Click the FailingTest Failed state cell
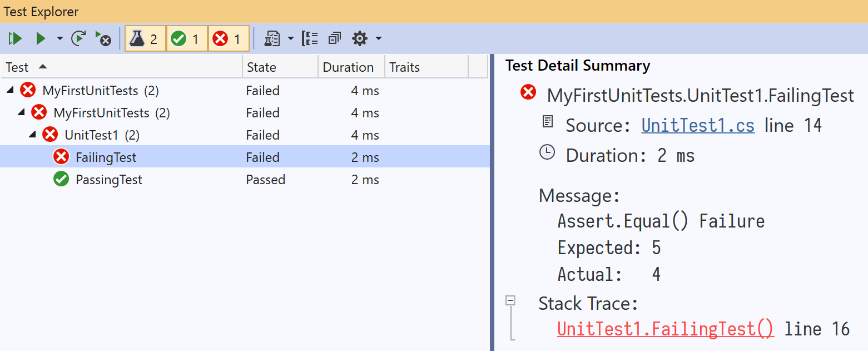 263,157
